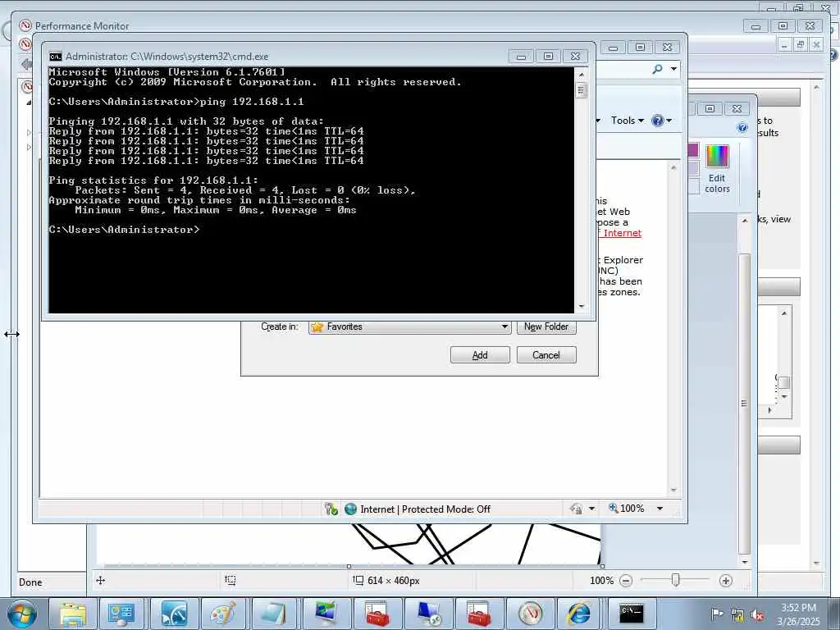Pick the magenta color swatch in Paint
This screenshot has width=840, height=630.
point(692,150)
